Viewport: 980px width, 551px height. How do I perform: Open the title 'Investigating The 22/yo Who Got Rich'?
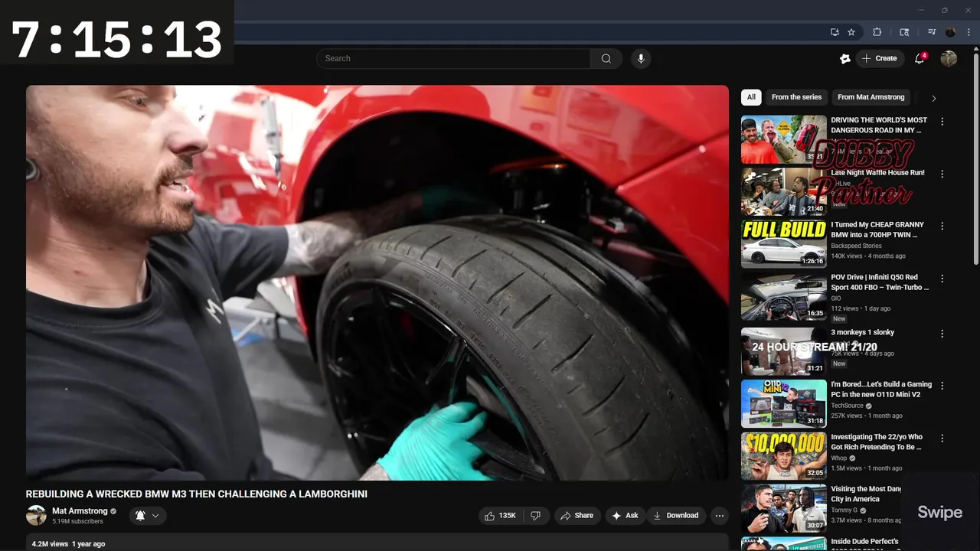(877, 442)
